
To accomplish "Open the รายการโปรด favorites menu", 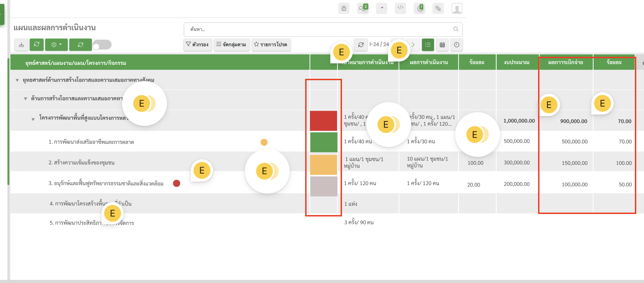I will (270, 44).
